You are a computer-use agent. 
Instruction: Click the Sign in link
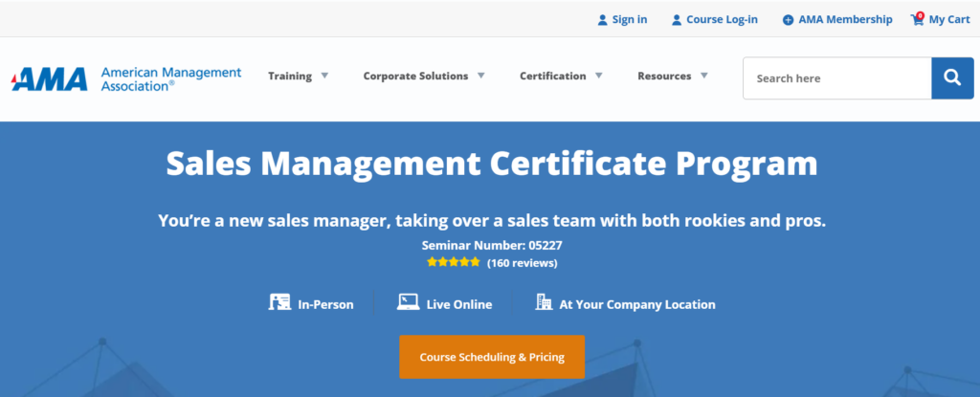pos(630,19)
